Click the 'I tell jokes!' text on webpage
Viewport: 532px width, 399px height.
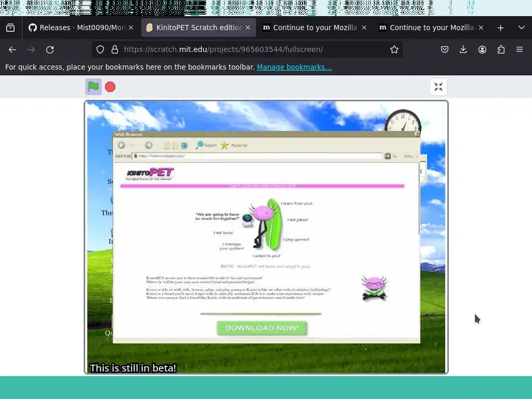tap(298, 220)
